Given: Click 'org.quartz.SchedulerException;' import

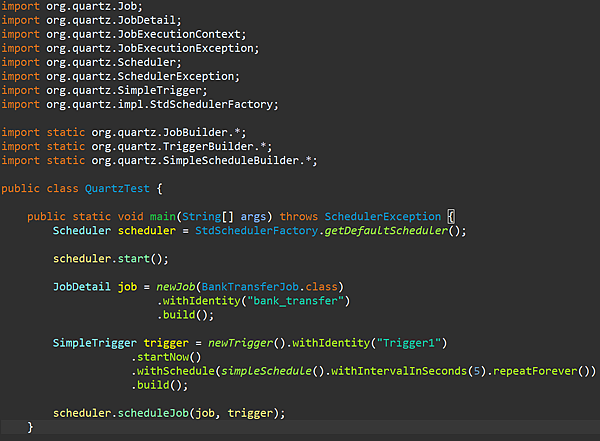Looking at the screenshot, I should point(143,77).
